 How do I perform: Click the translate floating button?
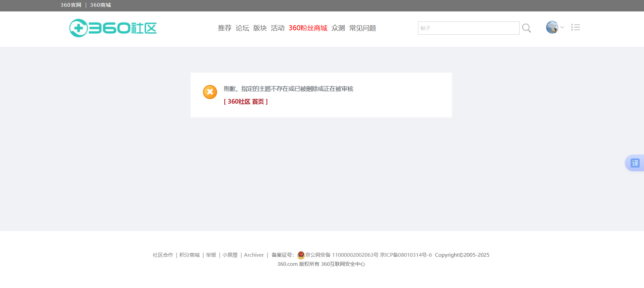tap(635, 163)
